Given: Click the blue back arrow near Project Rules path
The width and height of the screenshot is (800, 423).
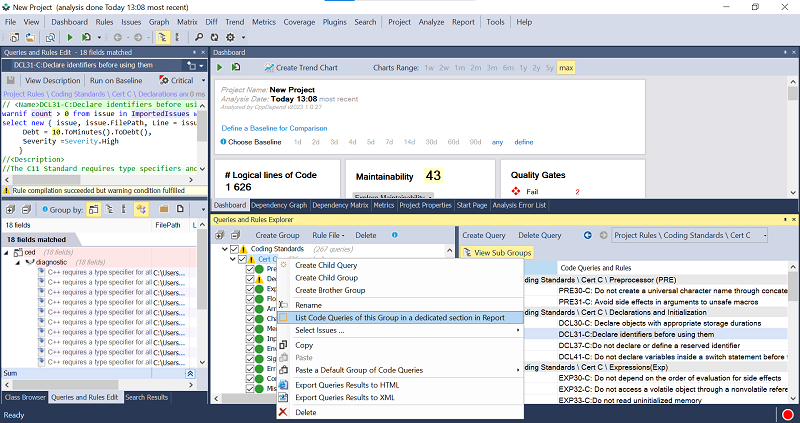Looking at the screenshot, I should [588, 235].
